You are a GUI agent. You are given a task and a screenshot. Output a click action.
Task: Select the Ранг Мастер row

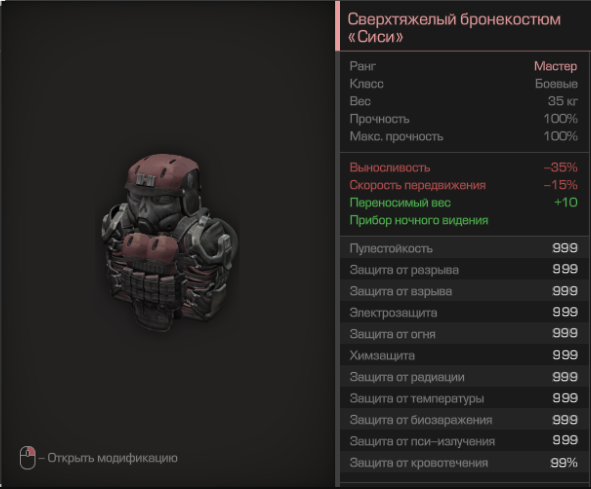click(x=463, y=66)
